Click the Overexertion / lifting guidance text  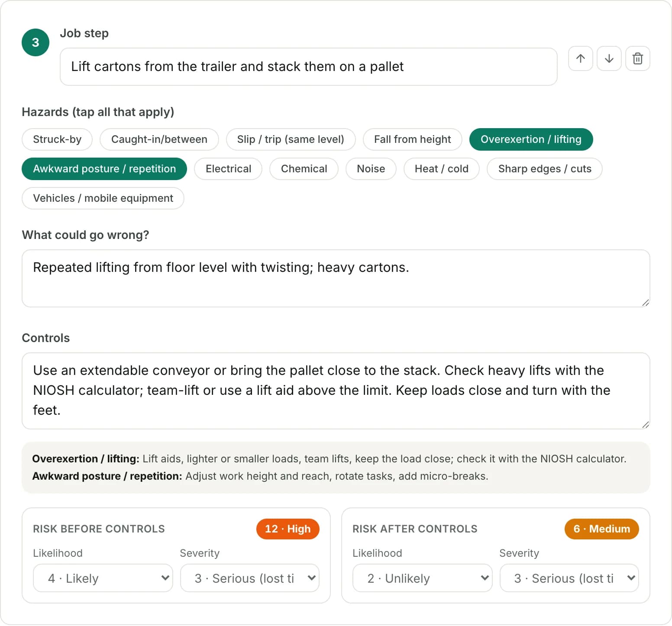(329, 459)
